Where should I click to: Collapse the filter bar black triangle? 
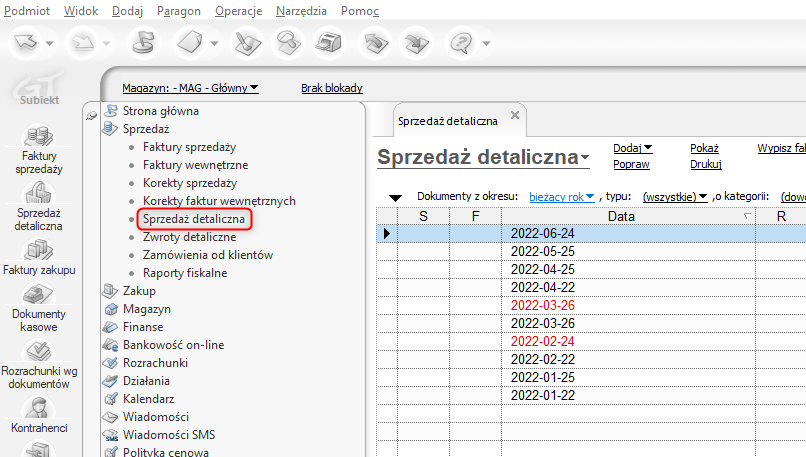395,198
